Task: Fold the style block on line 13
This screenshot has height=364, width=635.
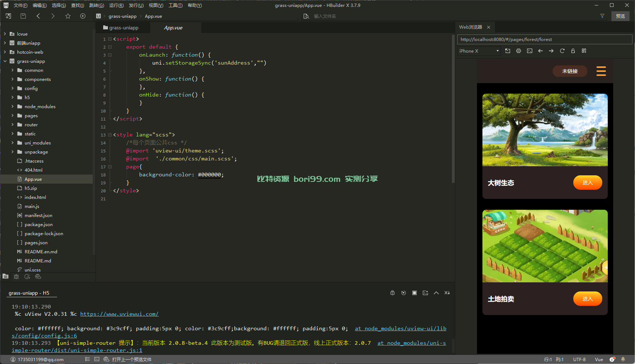Action: click(110, 135)
